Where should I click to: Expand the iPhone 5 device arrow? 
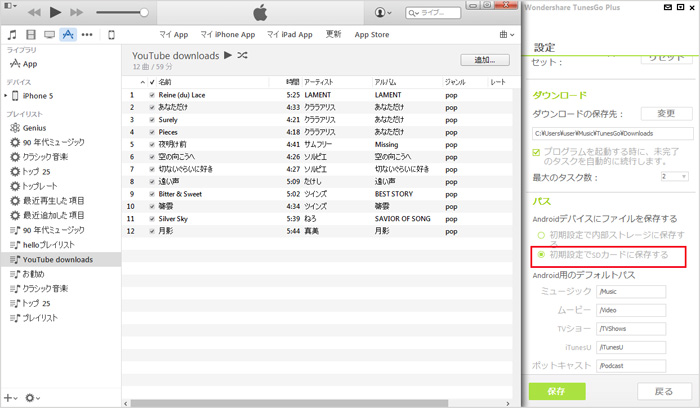5,96
